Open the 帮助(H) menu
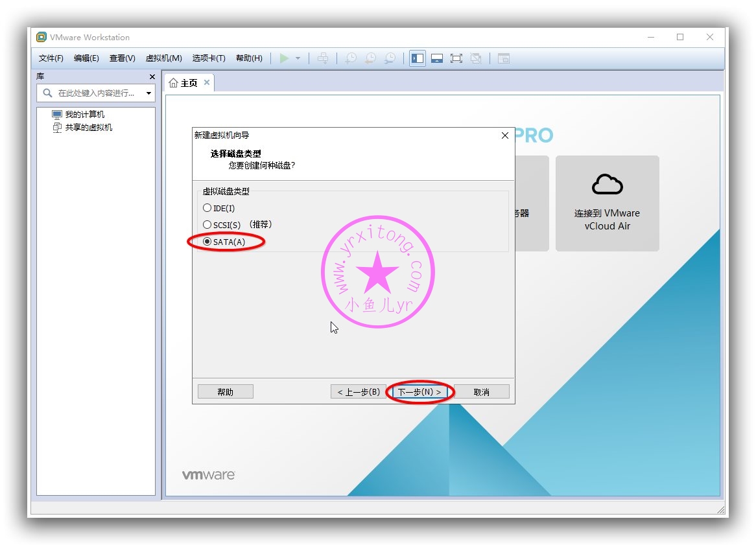The width and height of the screenshot is (756, 545). (249, 58)
